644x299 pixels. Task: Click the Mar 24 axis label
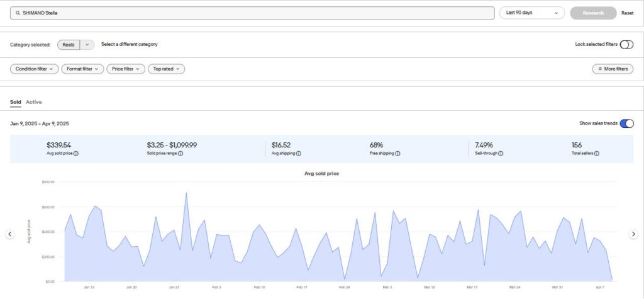click(x=514, y=288)
